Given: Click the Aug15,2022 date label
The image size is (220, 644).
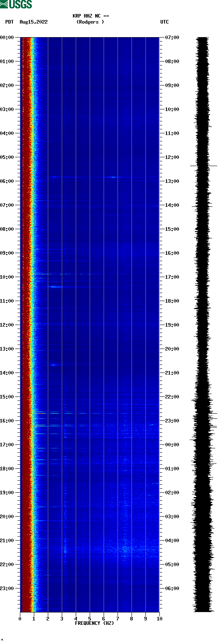Looking at the screenshot, I should (33, 22).
